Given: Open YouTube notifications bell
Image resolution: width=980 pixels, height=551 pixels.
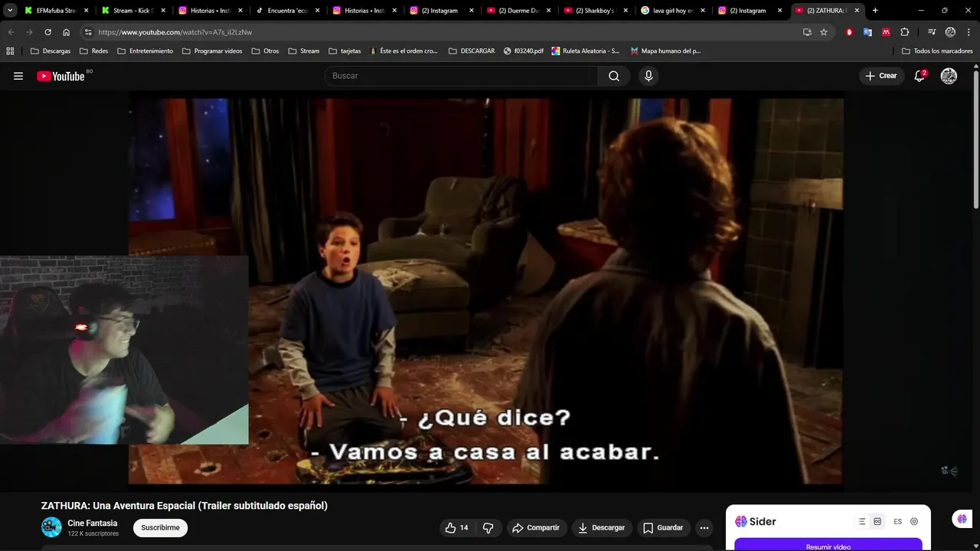Looking at the screenshot, I should [920, 76].
